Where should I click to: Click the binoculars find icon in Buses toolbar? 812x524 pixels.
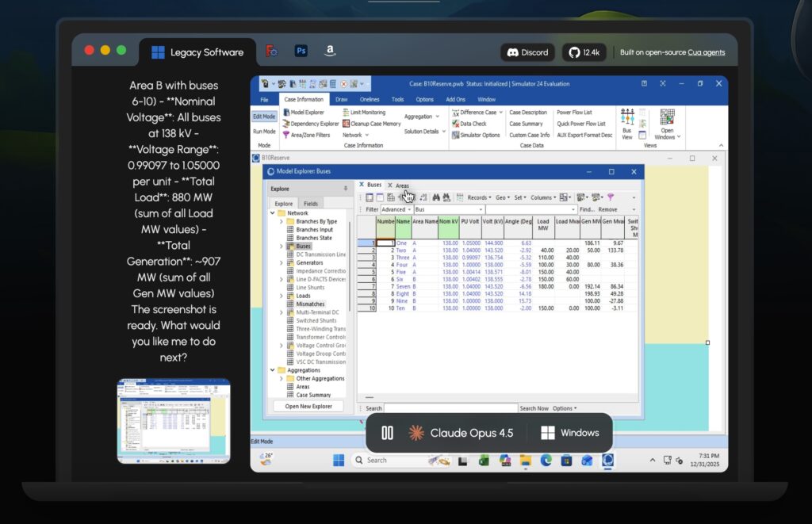pos(435,197)
